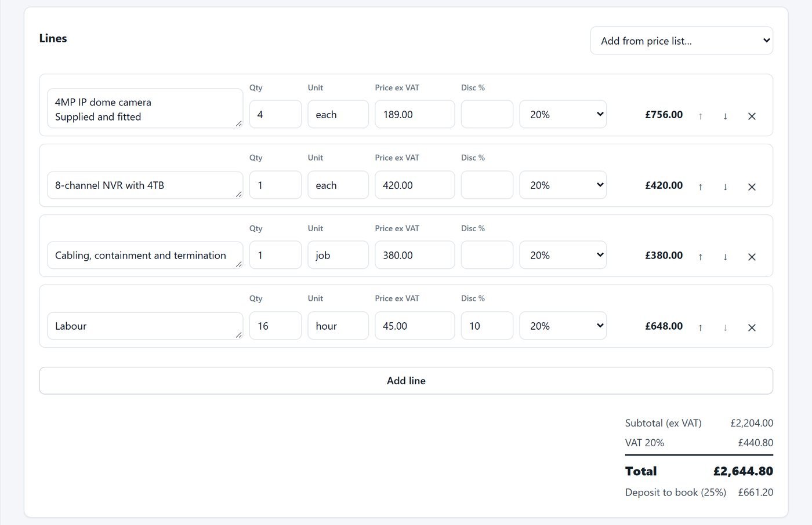812x525 pixels.
Task: Delete the Cabling, containment and termination line
Action: 752,257
